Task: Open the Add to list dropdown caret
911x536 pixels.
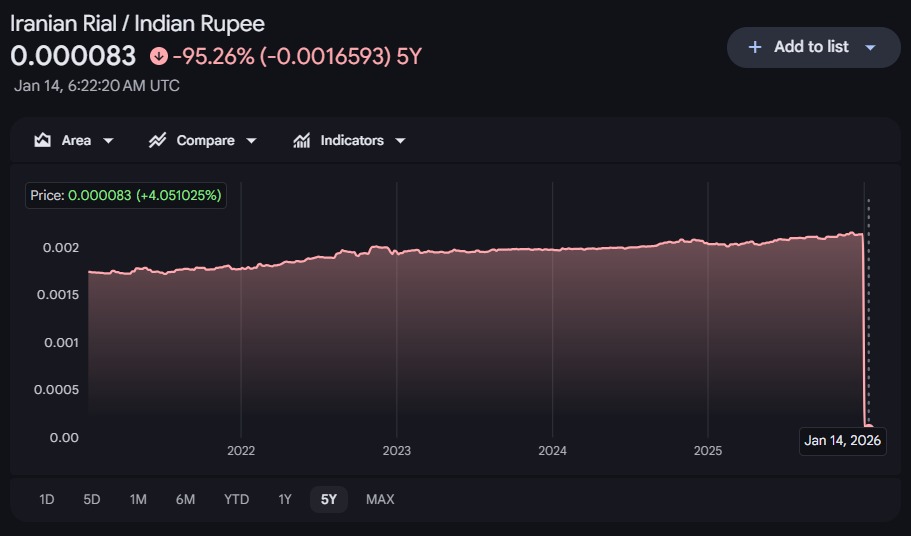Action: pyautogui.click(x=870, y=47)
